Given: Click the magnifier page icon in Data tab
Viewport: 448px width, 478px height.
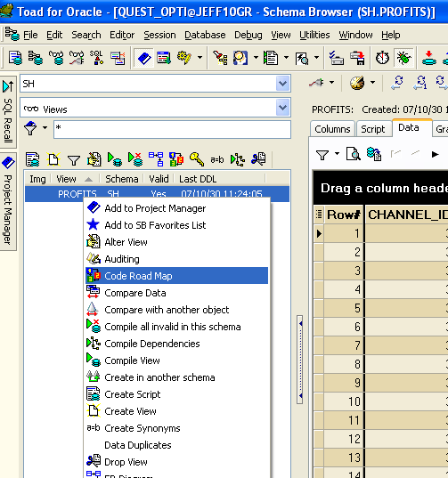Looking at the screenshot, I should pyautogui.click(x=353, y=154).
